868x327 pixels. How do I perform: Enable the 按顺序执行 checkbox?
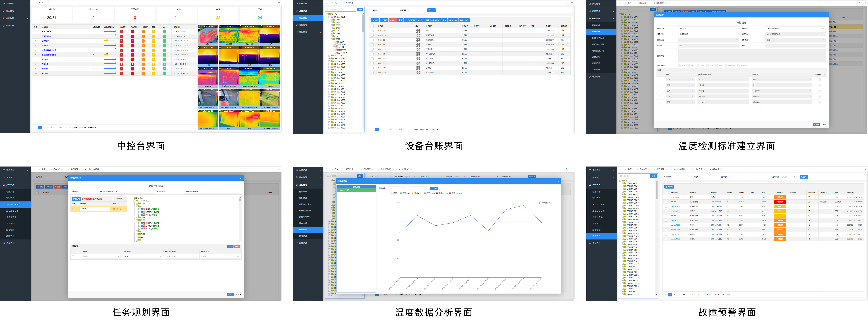click(x=114, y=198)
